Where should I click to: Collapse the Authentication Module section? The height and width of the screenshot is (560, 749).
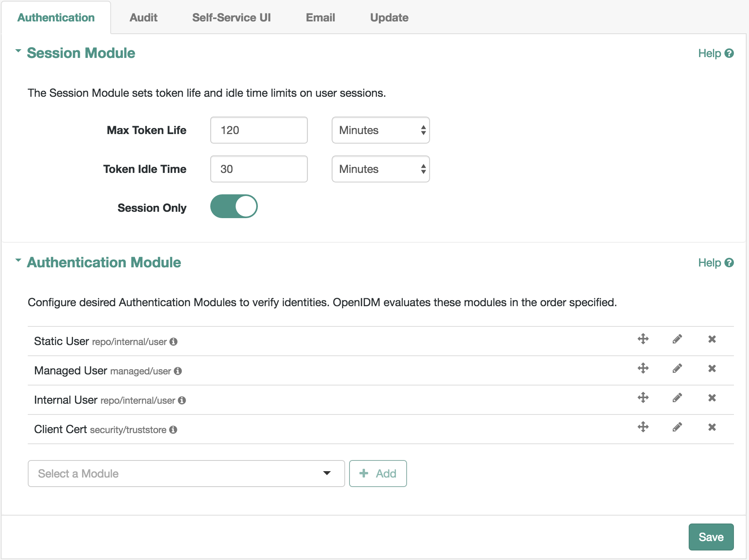point(18,260)
